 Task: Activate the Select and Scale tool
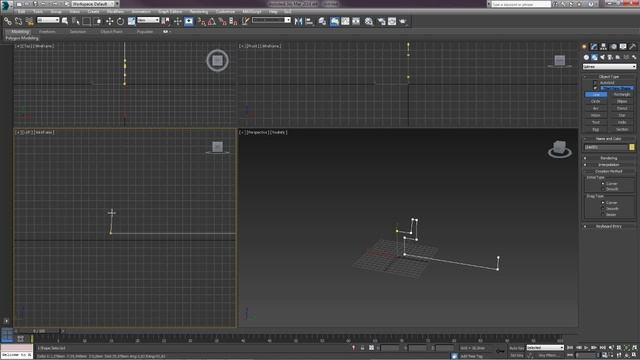pos(131,21)
